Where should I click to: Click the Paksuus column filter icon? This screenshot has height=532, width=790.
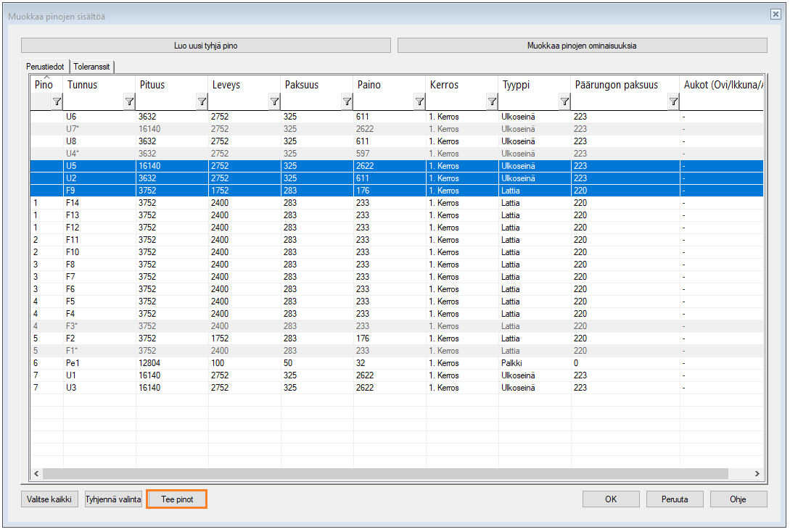347,102
